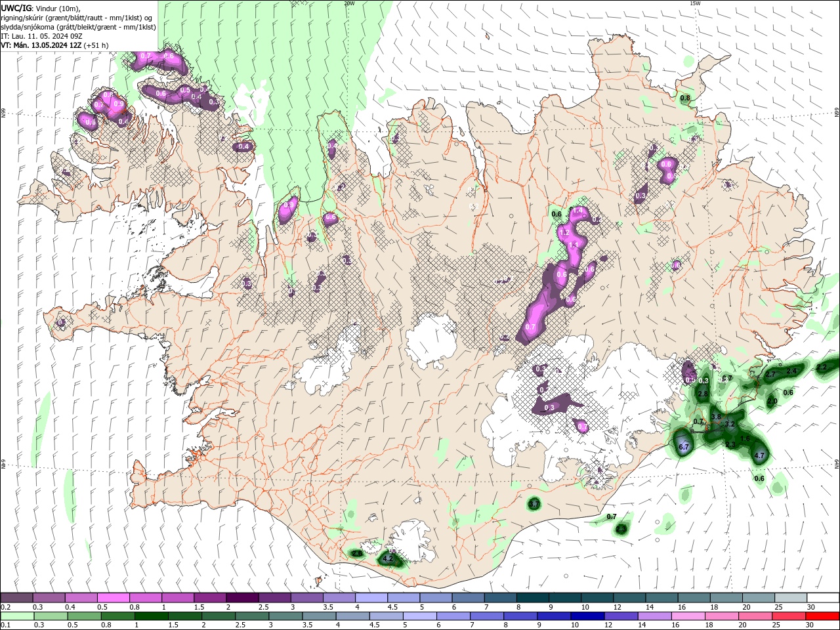Select the white swatch after 30 in upper legend bar
Image resolution: width=840 pixels, height=630 pixels.
[823, 598]
